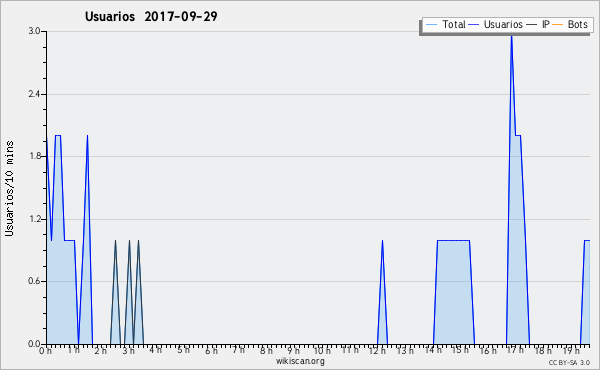Click the '6 h' x-axis label

pyautogui.click(x=211, y=350)
